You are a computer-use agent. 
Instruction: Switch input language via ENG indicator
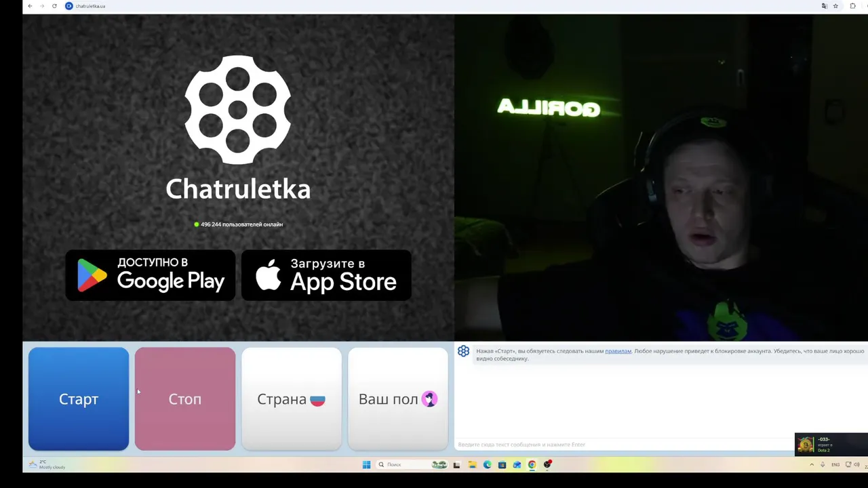pyautogui.click(x=835, y=464)
